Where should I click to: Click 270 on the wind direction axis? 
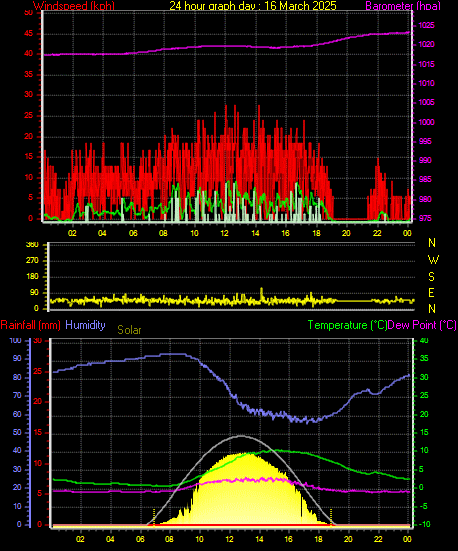pos(32,261)
